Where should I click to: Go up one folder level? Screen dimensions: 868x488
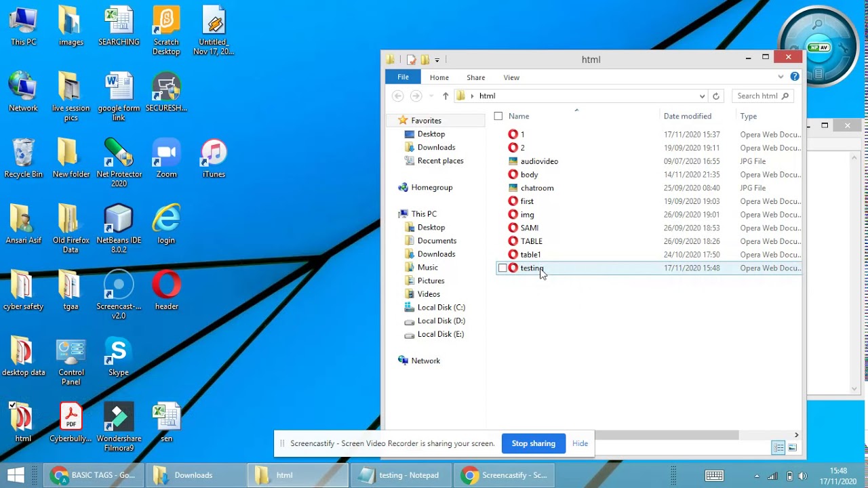coord(446,96)
